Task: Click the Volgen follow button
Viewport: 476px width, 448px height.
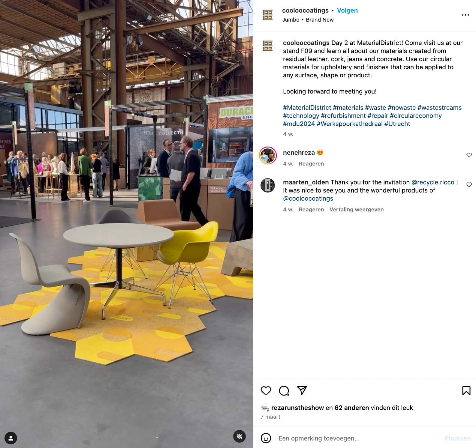Action: (347, 10)
